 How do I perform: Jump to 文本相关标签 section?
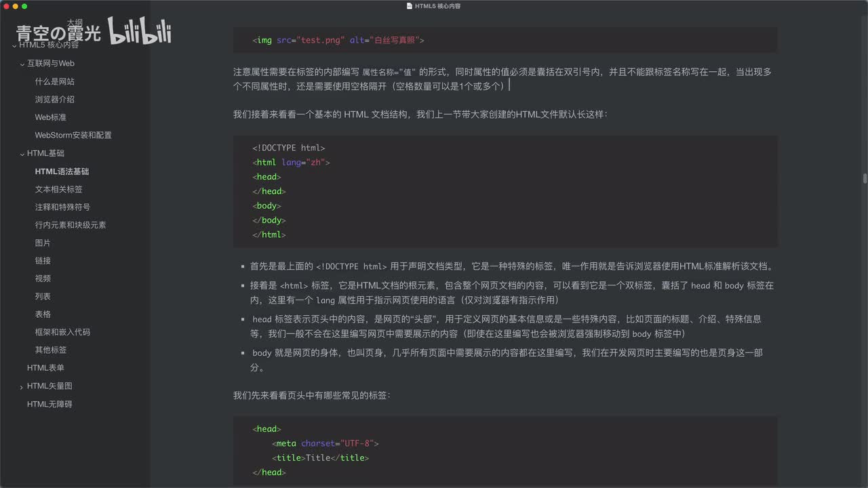(x=59, y=189)
